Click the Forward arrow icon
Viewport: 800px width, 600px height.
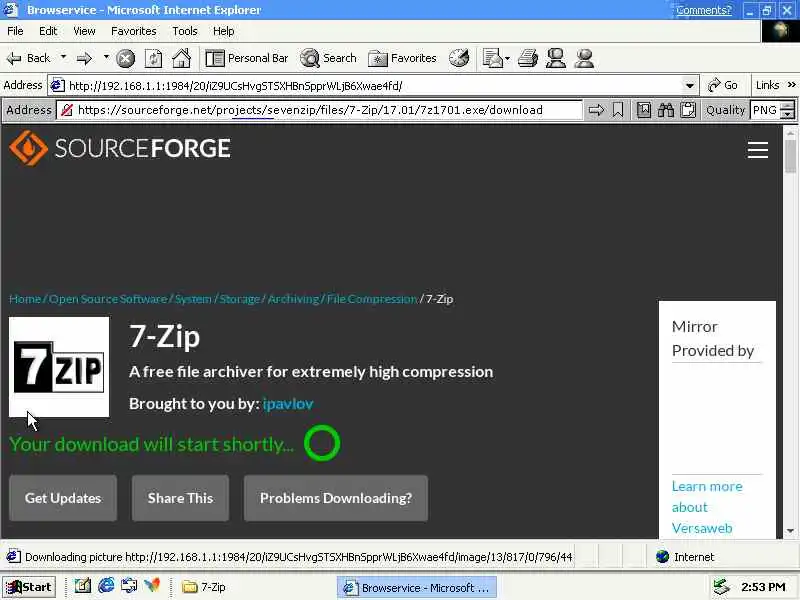click(84, 58)
